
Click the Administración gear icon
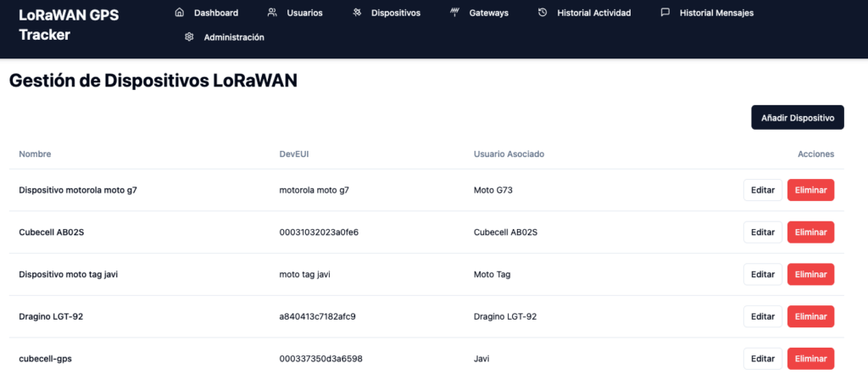(x=189, y=37)
